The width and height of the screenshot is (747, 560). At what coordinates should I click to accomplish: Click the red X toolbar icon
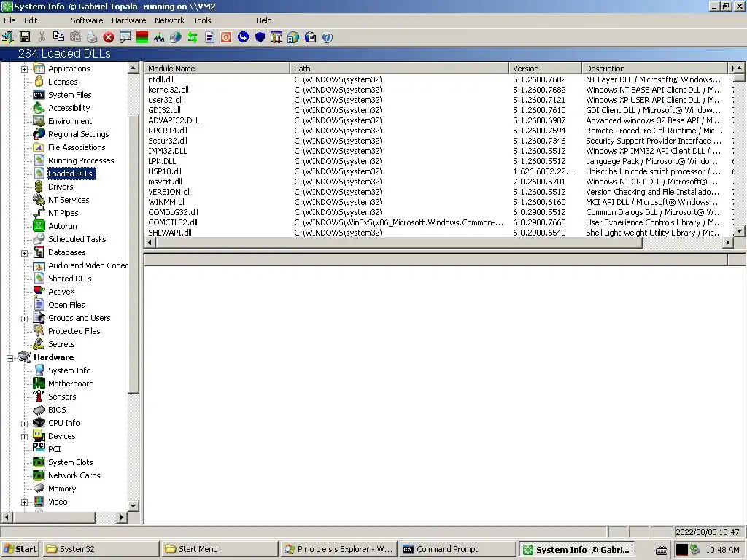pos(109,37)
